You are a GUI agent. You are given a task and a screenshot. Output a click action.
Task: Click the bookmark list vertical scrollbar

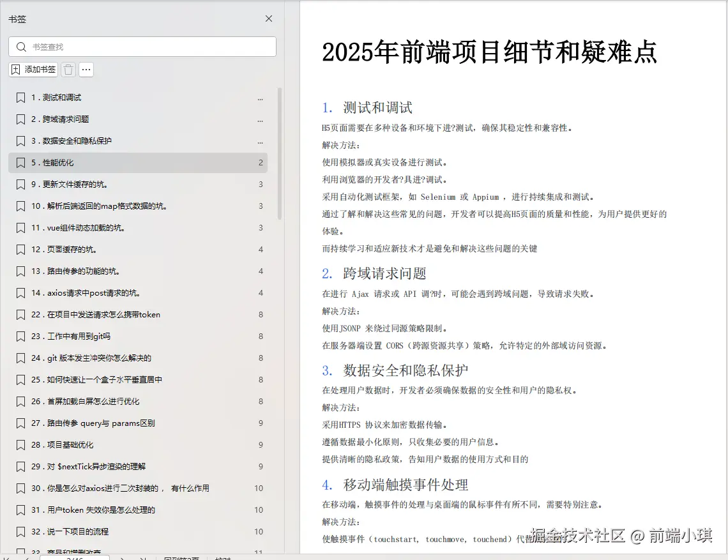coord(280,153)
